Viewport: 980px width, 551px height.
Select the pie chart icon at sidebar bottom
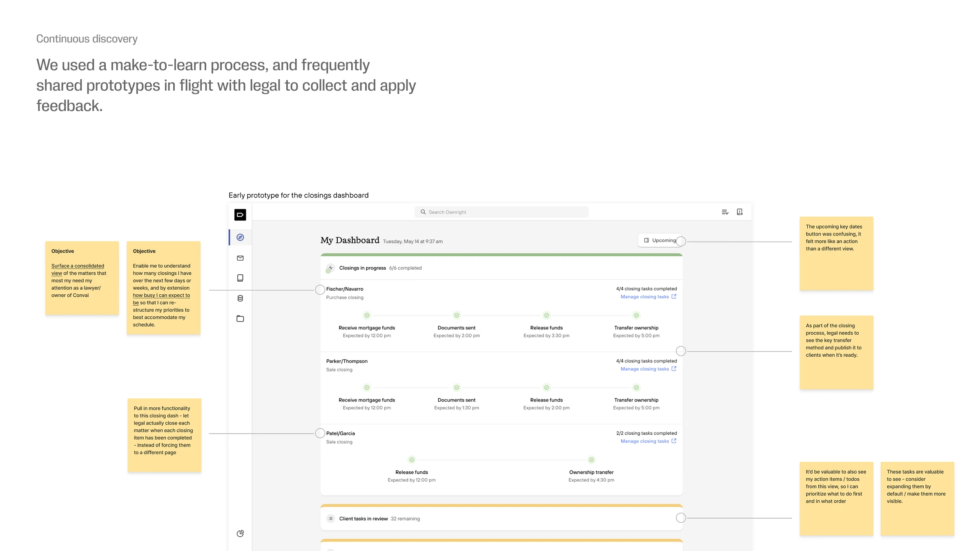point(240,533)
